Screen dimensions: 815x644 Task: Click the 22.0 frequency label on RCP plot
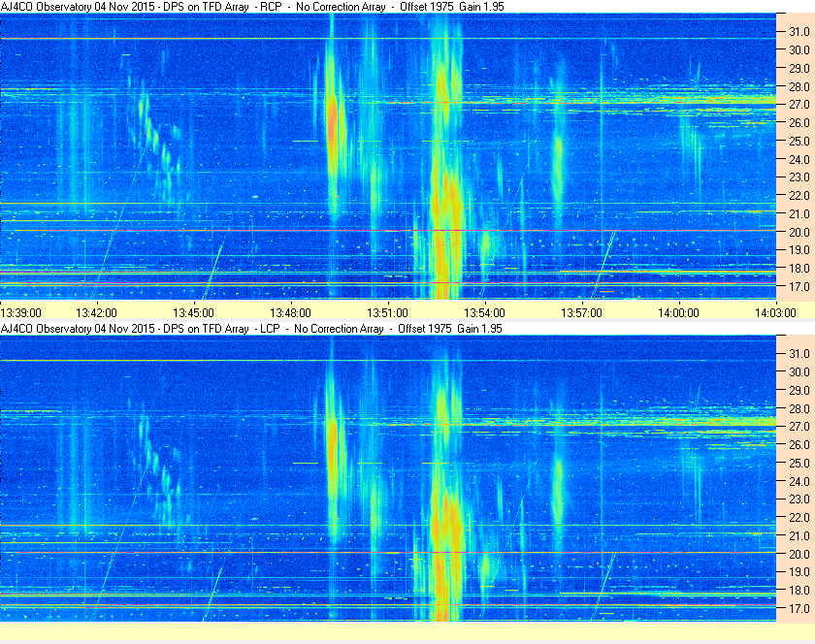click(x=799, y=196)
